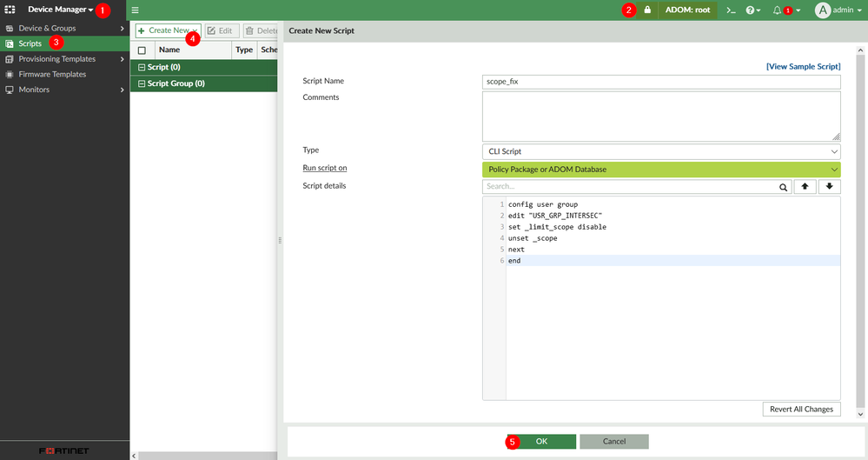Click the Script Name input field

(661, 82)
